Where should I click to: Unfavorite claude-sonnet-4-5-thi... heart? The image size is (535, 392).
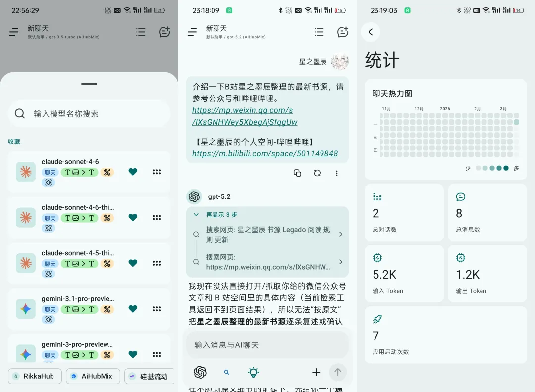tap(133, 263)
